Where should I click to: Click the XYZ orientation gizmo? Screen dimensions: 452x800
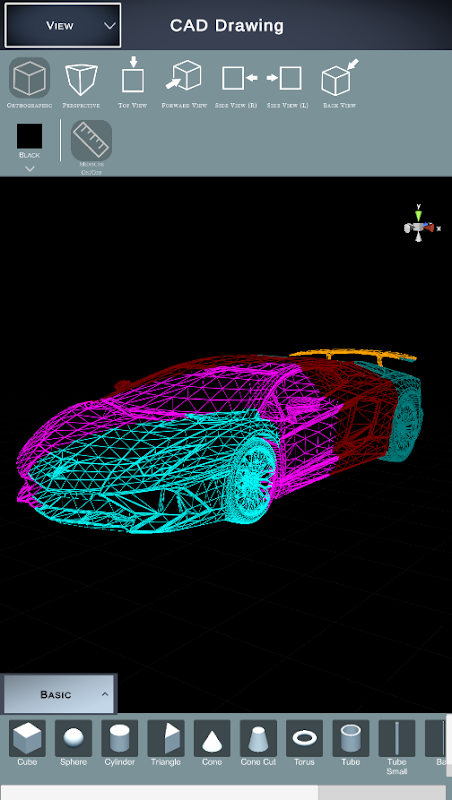point(420,223)
